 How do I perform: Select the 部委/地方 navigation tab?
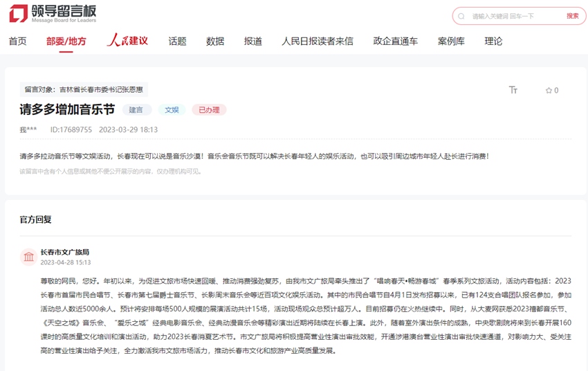click(66, 42)
